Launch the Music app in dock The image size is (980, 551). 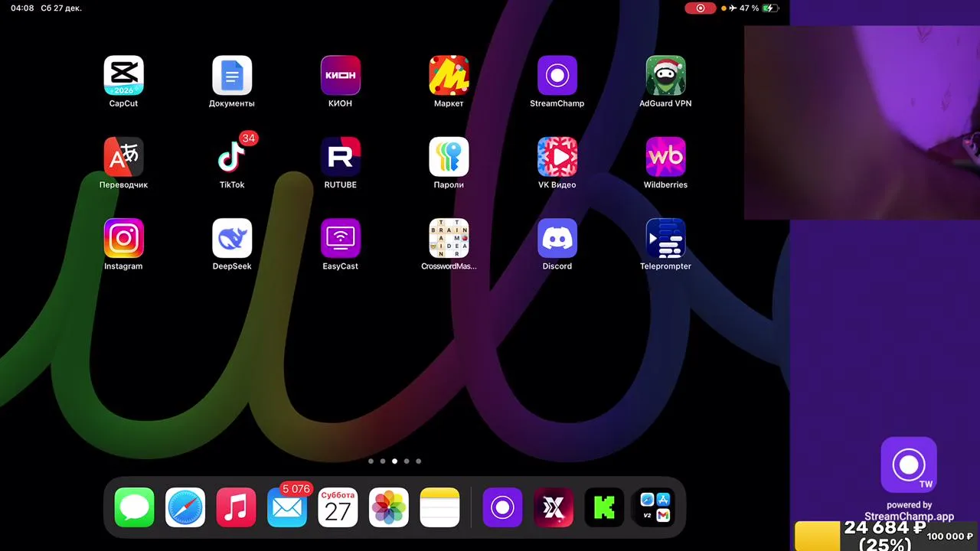[236, 507]
